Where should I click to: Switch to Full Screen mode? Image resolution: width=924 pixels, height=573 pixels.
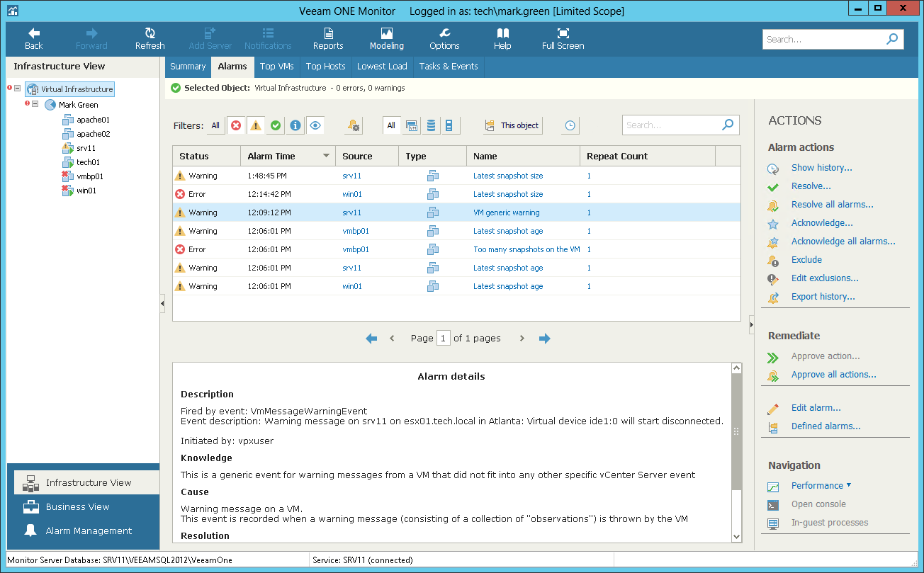tap(563, 39)
